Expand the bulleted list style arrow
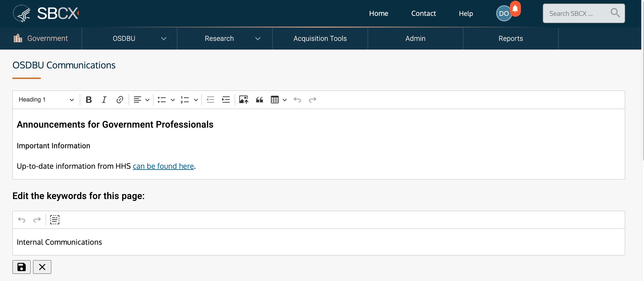 [173, 100]
